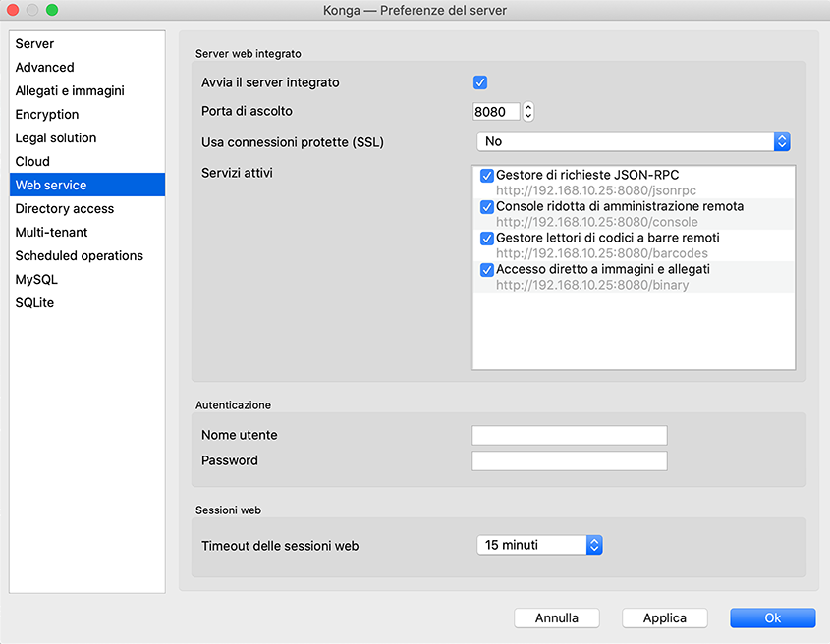Select Server in the sidebar
The height and width of the screenshot is (644, 830).
[x=35, y=44]
